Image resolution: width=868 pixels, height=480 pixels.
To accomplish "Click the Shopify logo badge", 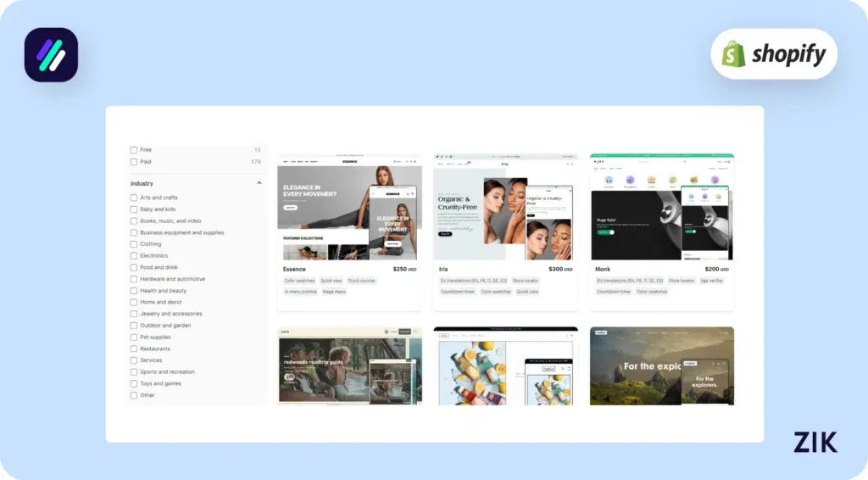I will pyautogui.click(x=774, y=53).
